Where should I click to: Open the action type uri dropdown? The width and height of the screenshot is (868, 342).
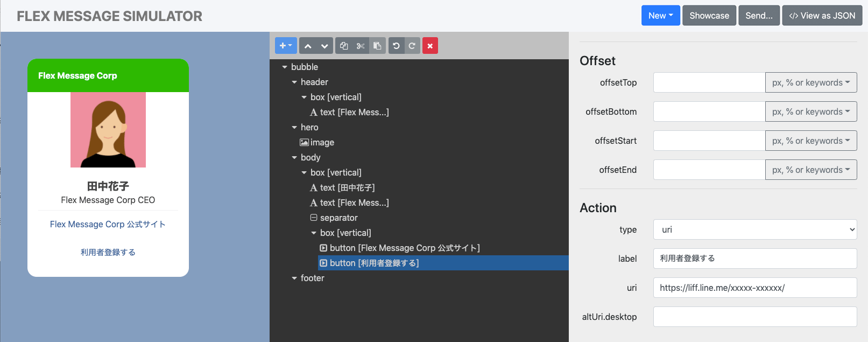(x=754, y=229)
